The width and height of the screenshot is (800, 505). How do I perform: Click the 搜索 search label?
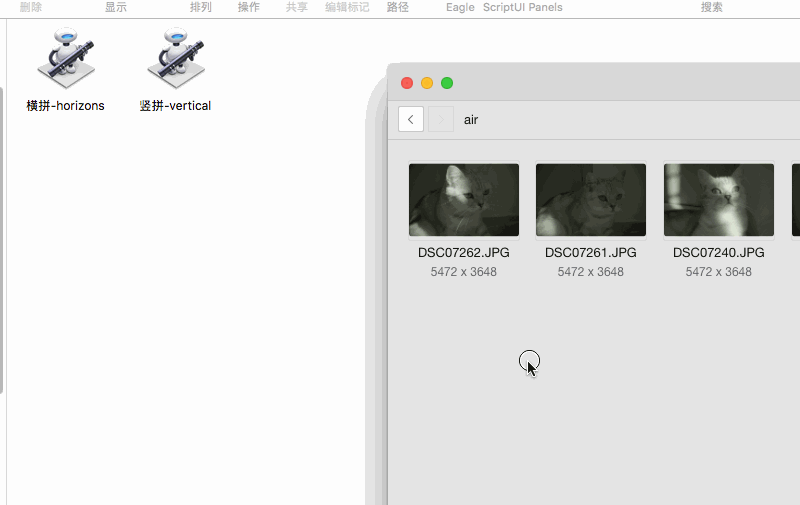[x=712, y=7]
